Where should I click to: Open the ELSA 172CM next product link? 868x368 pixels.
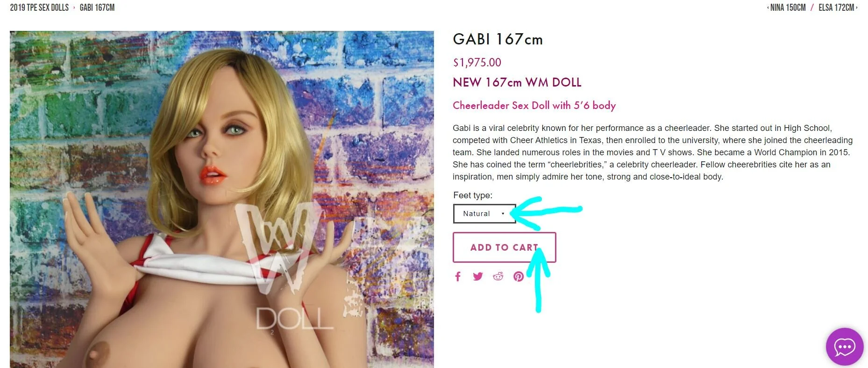836,7
